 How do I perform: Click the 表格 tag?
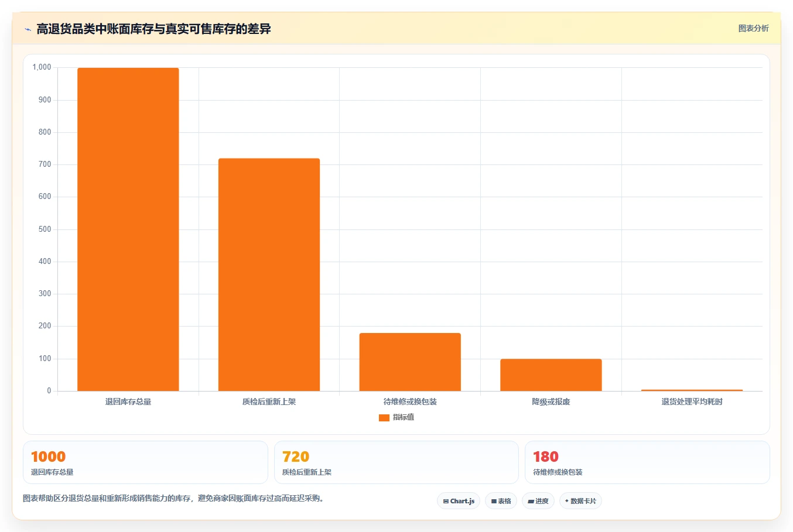pos(501,501)
